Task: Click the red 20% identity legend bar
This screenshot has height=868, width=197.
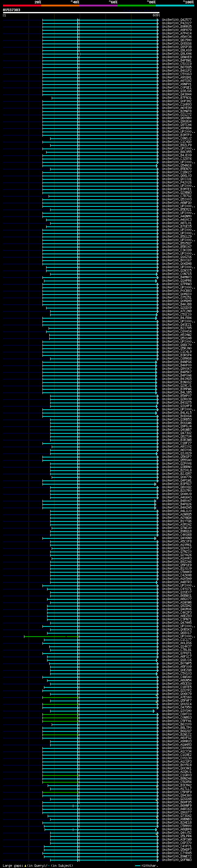Action: pyautogui.click(x=22, y=6)
